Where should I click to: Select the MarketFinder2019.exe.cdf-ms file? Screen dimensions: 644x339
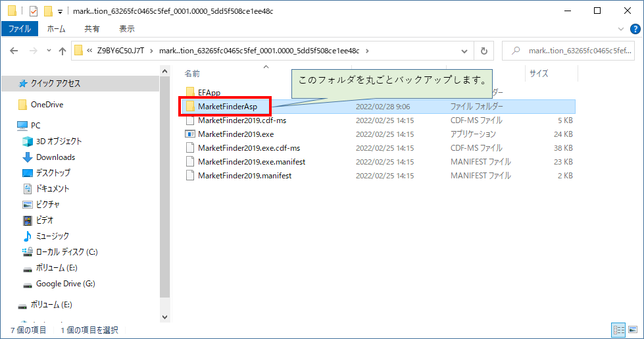[249, 148]
